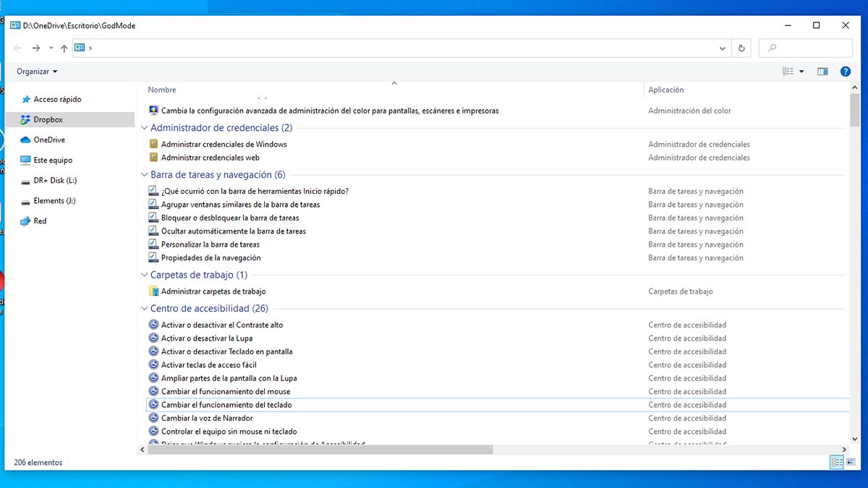
Task: Click the back navigation arrow
Action: [x=17, y=48]
